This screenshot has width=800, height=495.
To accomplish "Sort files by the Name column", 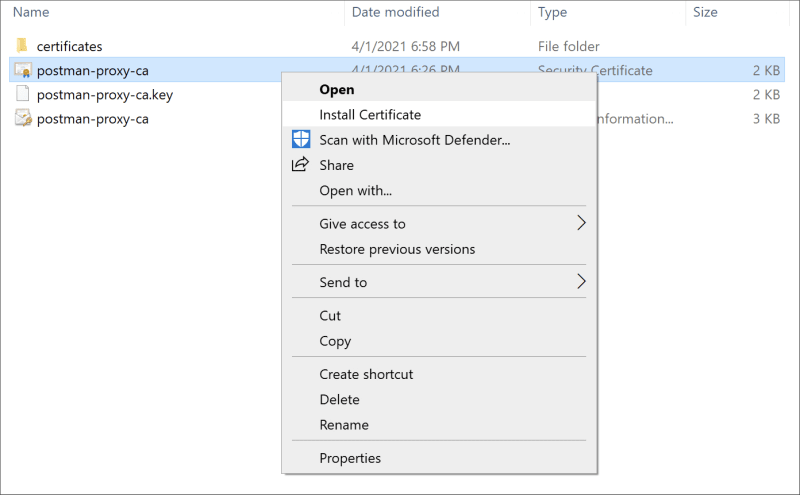I will point(32,12).
